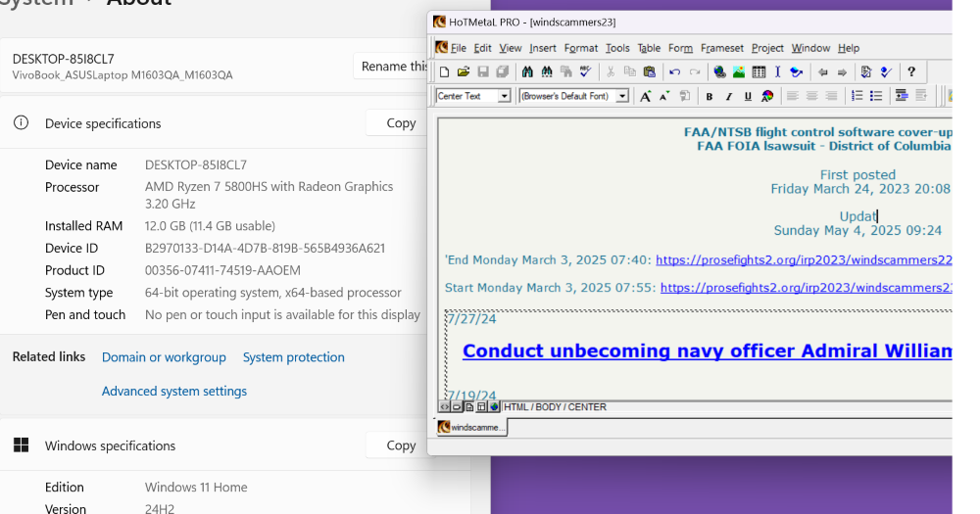Run the spell check toolbar icon

click(585, 71)
